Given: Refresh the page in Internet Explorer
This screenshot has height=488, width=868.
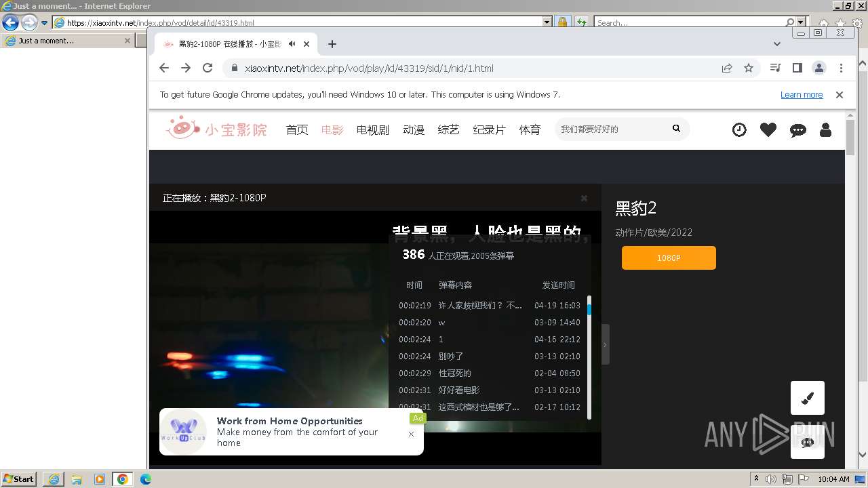Looking at the screenshot, I should point(581,22).
